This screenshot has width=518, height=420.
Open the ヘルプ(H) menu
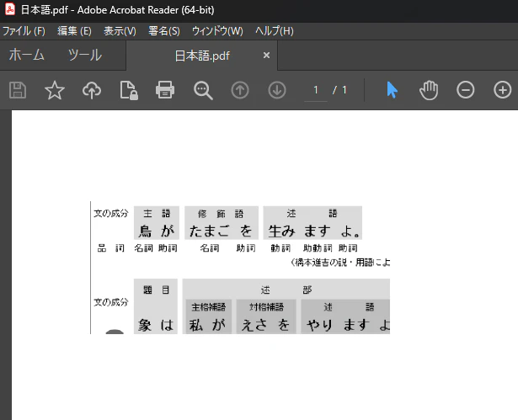coord(275,31)
